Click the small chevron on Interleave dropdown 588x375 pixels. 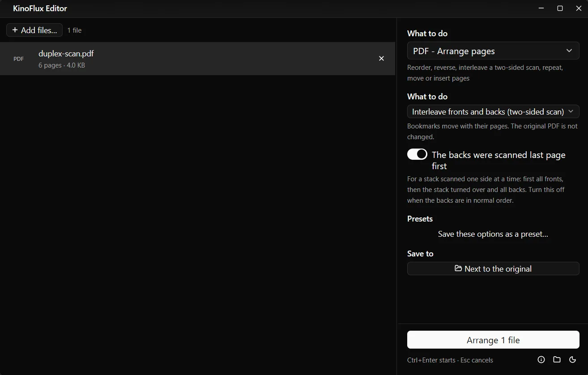pyautogui.click(x=571, y=111)
